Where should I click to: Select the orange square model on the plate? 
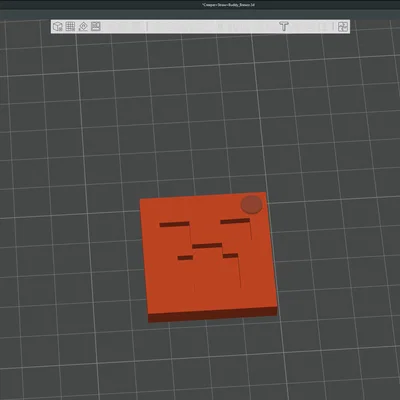209,257
